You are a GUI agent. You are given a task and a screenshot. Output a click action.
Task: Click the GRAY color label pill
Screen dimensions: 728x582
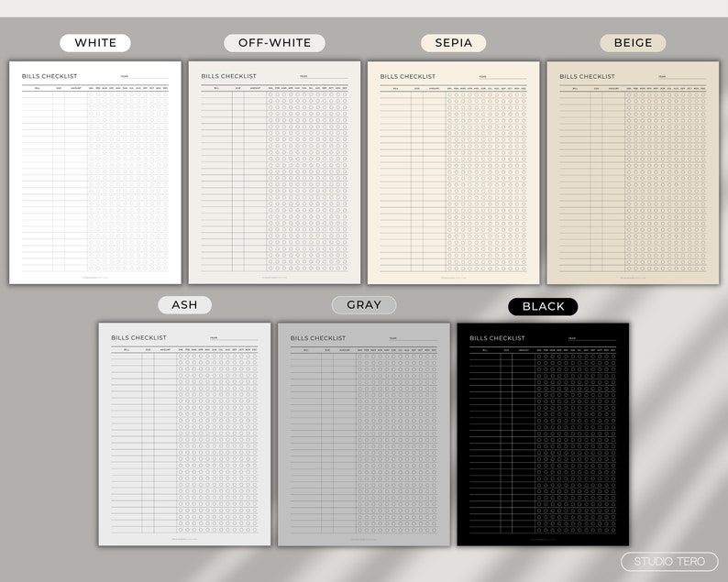[364, 305]
